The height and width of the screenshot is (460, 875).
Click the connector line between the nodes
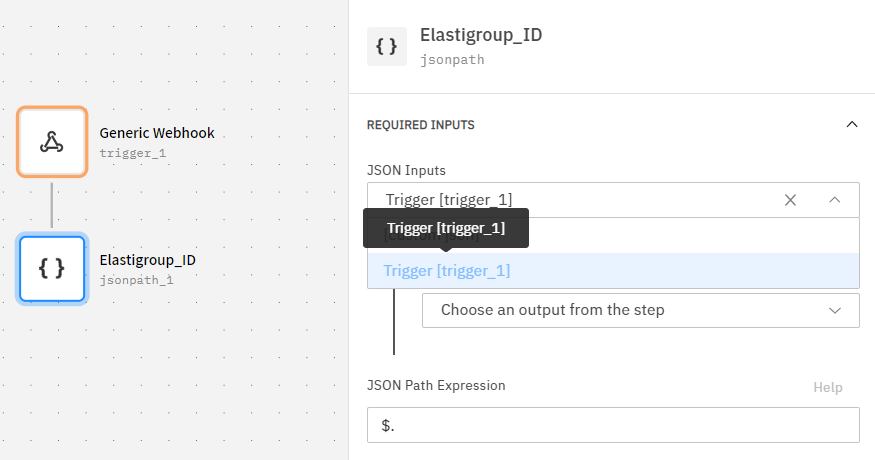click(x=52, y=205)
